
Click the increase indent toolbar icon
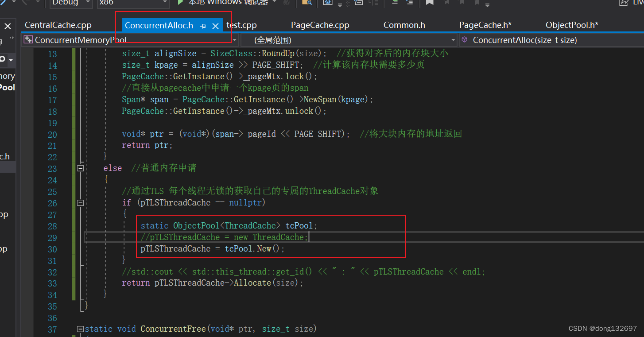(x=409, y=3)
